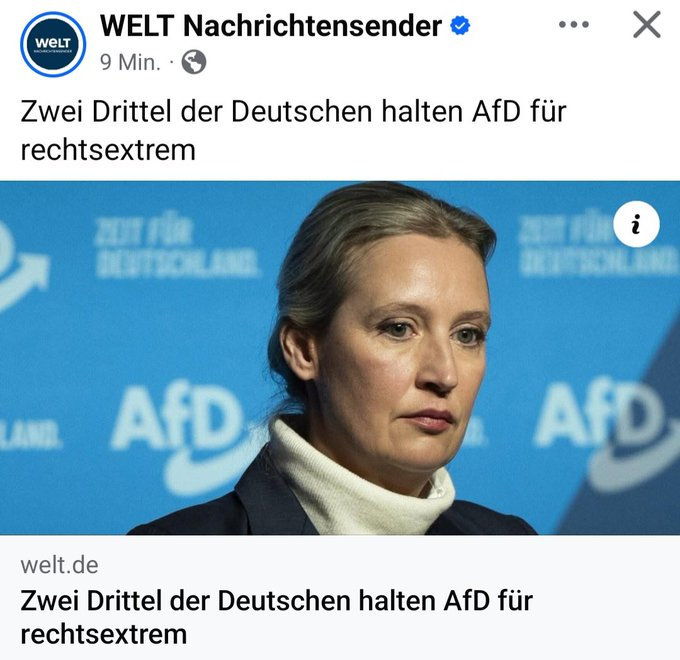Click the white arrow logo at the photo's left edge

point(24,269)
